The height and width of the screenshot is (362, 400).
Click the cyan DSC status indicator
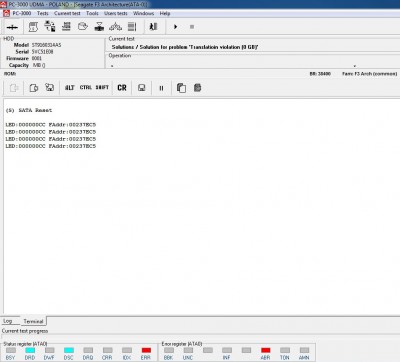69,350
